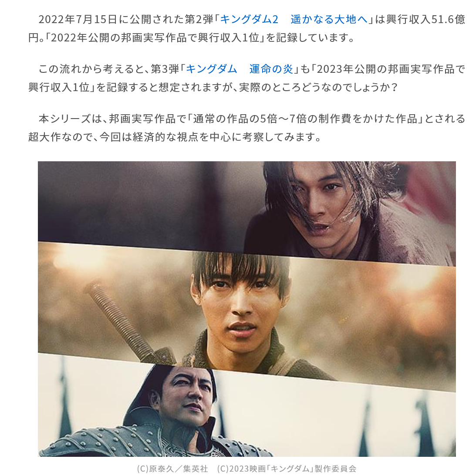
Task: Click the Kingdom movie poster image
Action: [246, 309]
